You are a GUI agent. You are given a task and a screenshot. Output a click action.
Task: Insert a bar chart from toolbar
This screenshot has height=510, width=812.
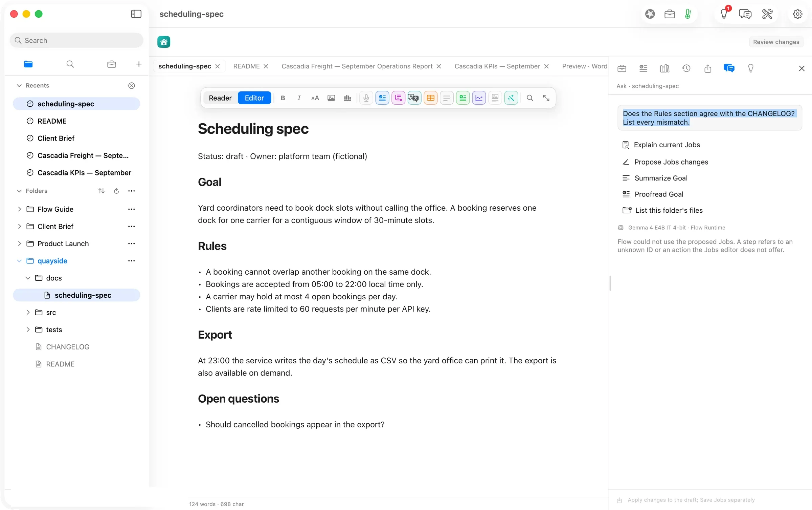click(347, 98)
